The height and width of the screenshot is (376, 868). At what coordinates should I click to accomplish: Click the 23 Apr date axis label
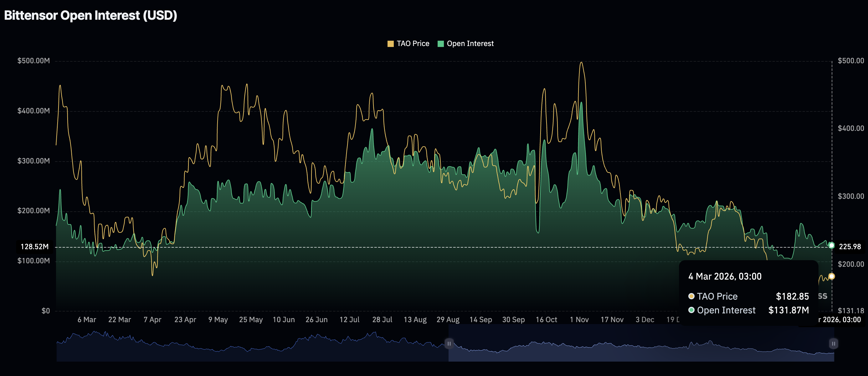[x=185, y=320]
